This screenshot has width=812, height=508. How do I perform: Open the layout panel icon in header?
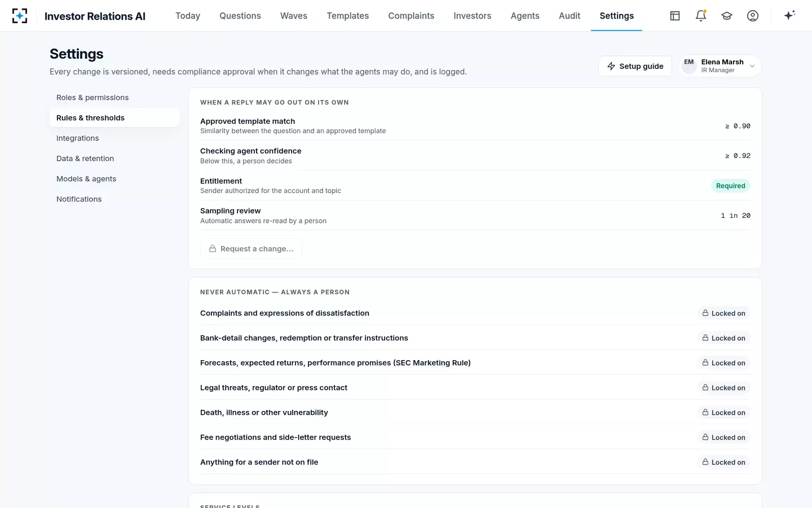point(675,16)
